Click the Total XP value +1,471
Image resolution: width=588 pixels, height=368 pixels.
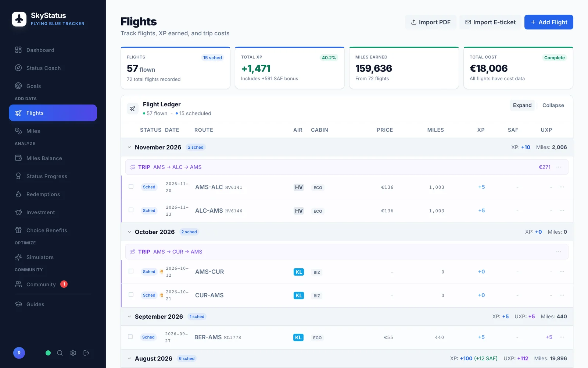click(256, 68)
